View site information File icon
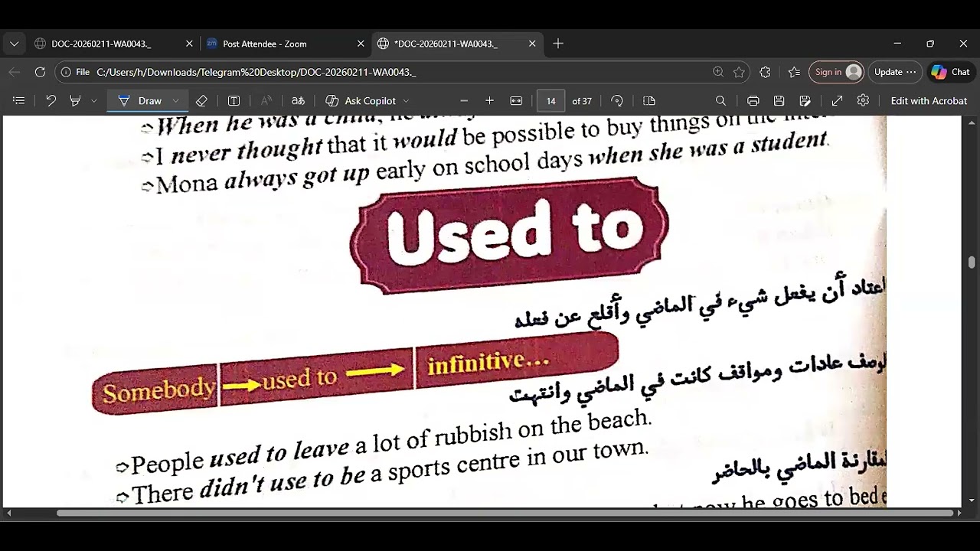 click(x=75, y=72)
